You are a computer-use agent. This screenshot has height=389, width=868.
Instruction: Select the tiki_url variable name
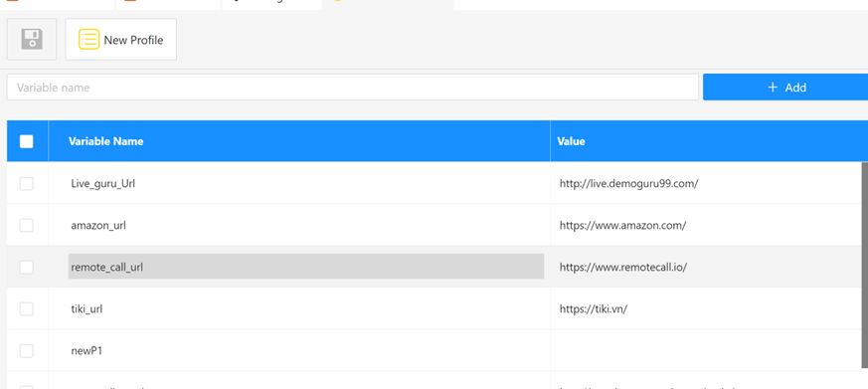[87, 308]
